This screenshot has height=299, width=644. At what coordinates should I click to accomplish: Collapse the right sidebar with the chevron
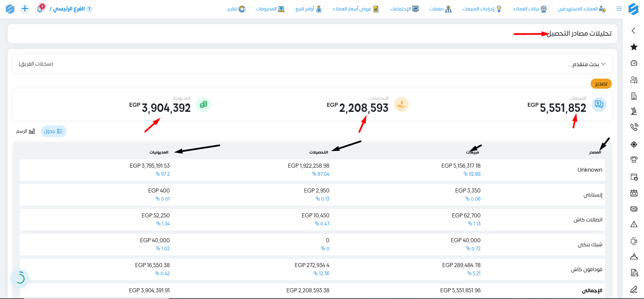coord(633,31)
